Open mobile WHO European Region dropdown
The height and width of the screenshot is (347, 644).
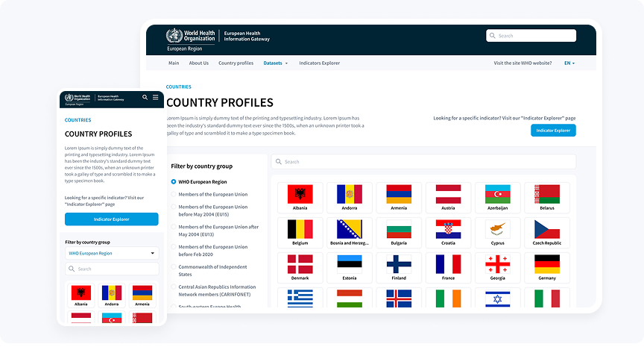tap(111, 253)
